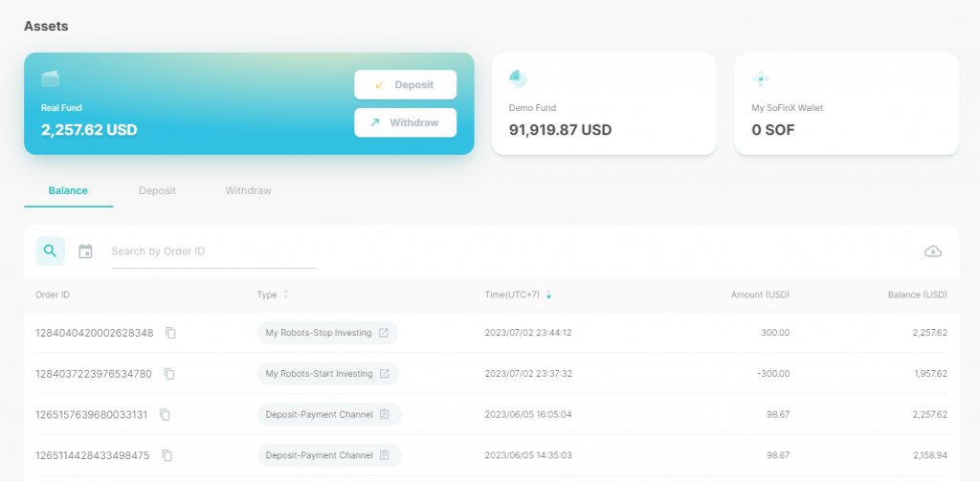
Task: Click the 2,158.94 balance value
Action: [x=930, y=455]
